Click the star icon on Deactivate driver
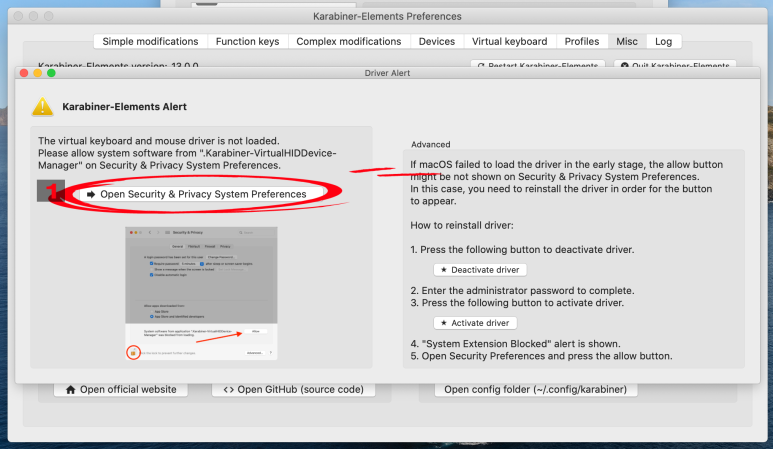The image size is (773, 449). (x=444, y=270)
